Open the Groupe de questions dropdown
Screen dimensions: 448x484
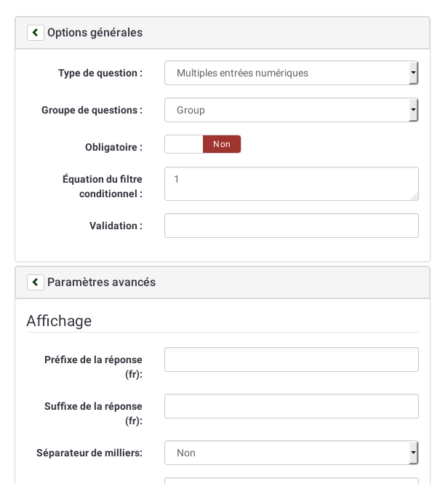(x=291, y=110)
